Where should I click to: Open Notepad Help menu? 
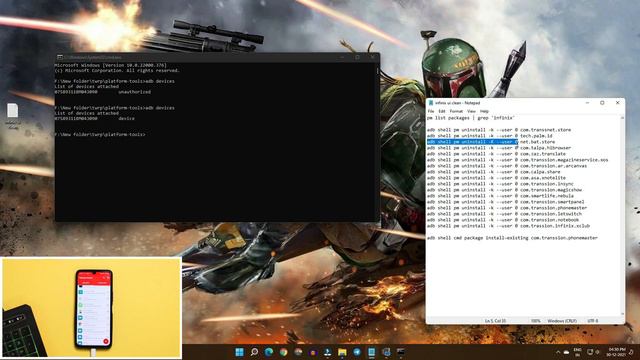(x=484, y=111)
